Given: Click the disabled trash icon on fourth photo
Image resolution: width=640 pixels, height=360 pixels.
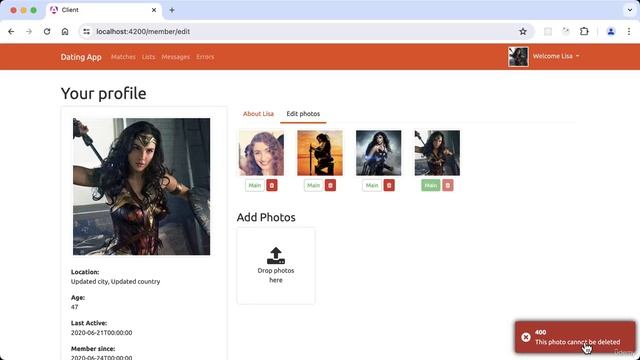Looking at the screenshot, I should [x=448, y=185].
